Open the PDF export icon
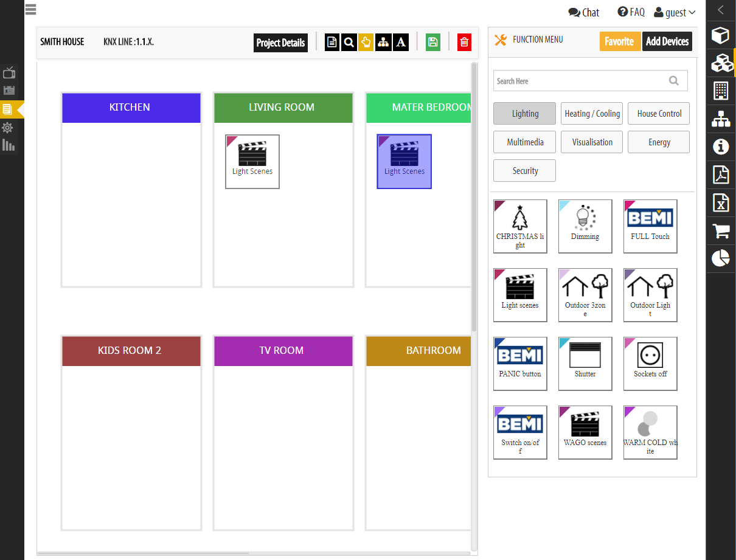Image resolution: width=736 pixels, height=560 pixels. coord(721,175)
